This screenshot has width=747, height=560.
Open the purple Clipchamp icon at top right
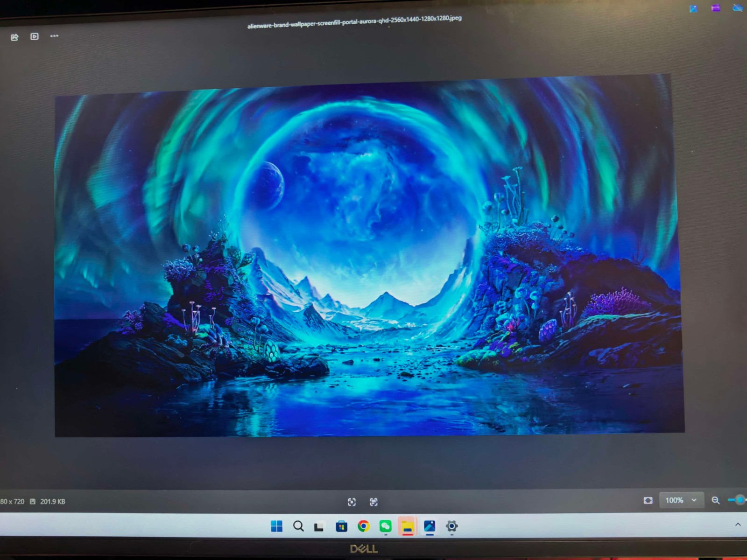coord(716,7)
